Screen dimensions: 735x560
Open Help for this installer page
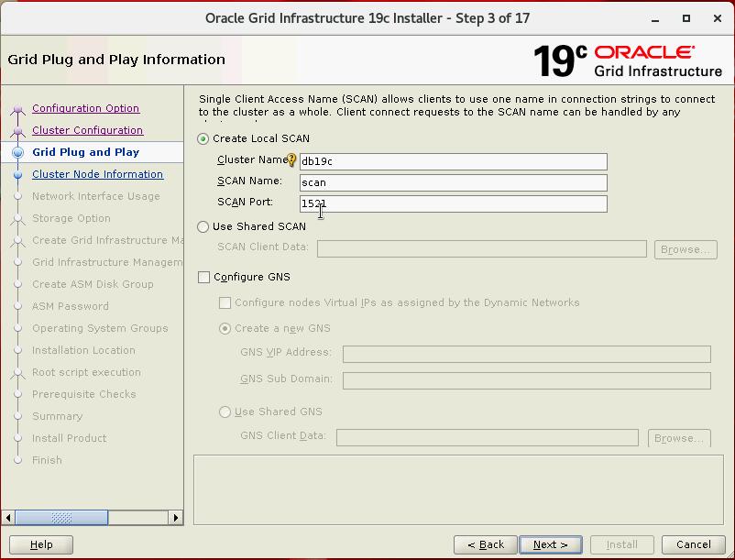point(41,544)
